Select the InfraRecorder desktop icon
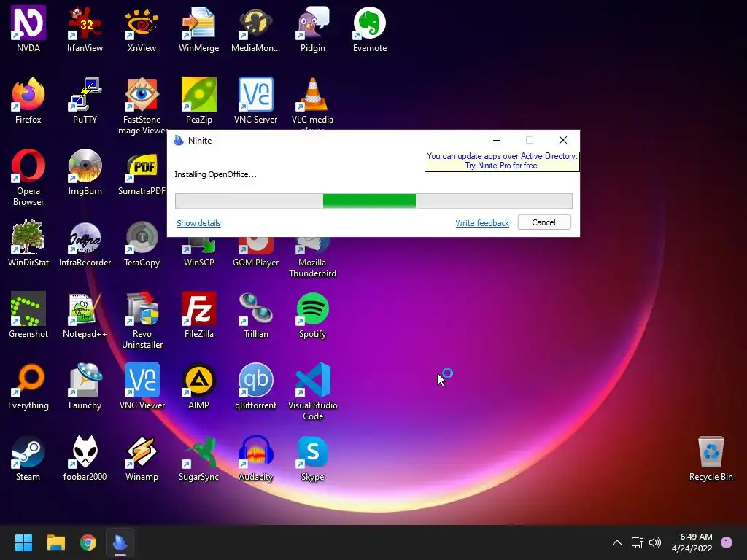Screen dimensions: 747x560 point(85,237)
